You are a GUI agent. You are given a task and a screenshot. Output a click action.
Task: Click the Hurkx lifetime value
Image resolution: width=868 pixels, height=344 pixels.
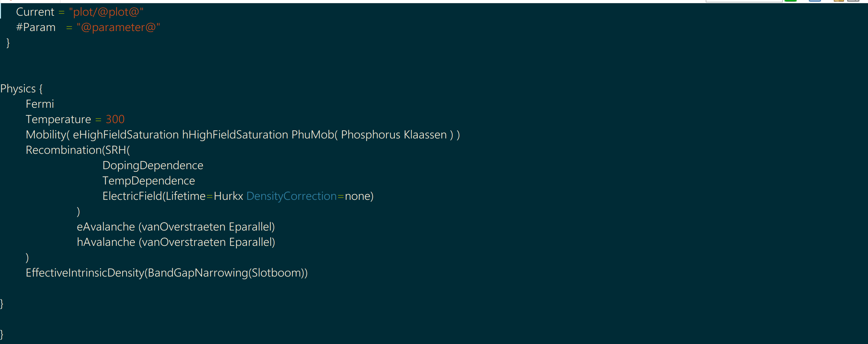[x=228, y=196]
